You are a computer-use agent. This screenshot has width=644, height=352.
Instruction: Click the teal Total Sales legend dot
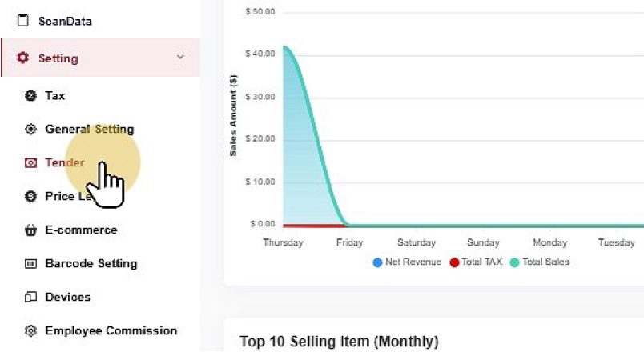tap(514, 262)
